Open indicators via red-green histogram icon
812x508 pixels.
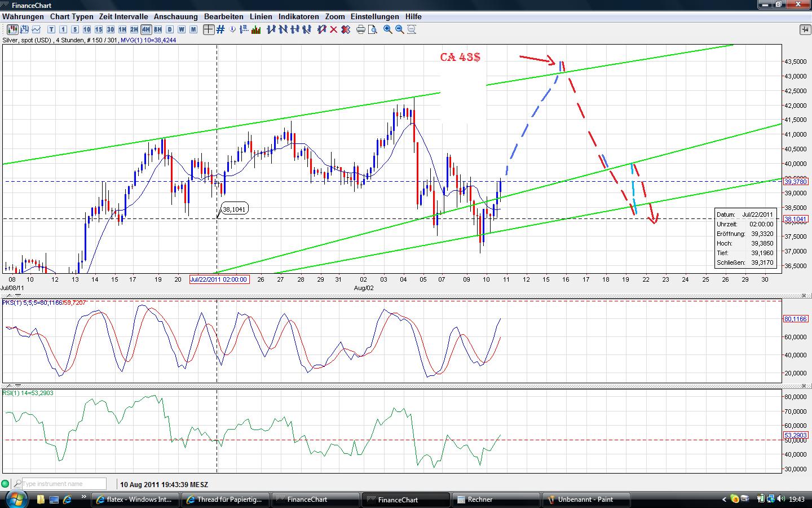257,29
